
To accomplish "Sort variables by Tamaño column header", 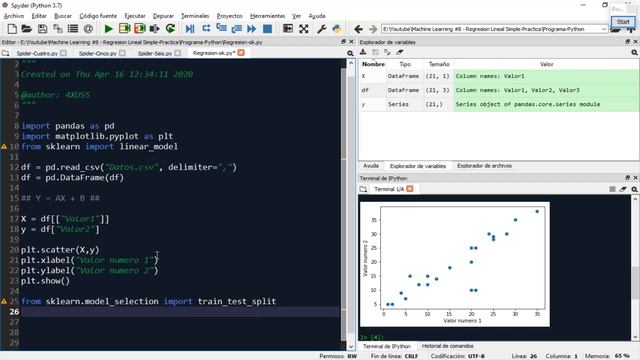I will pyautogui.click(x=439, y=64).
